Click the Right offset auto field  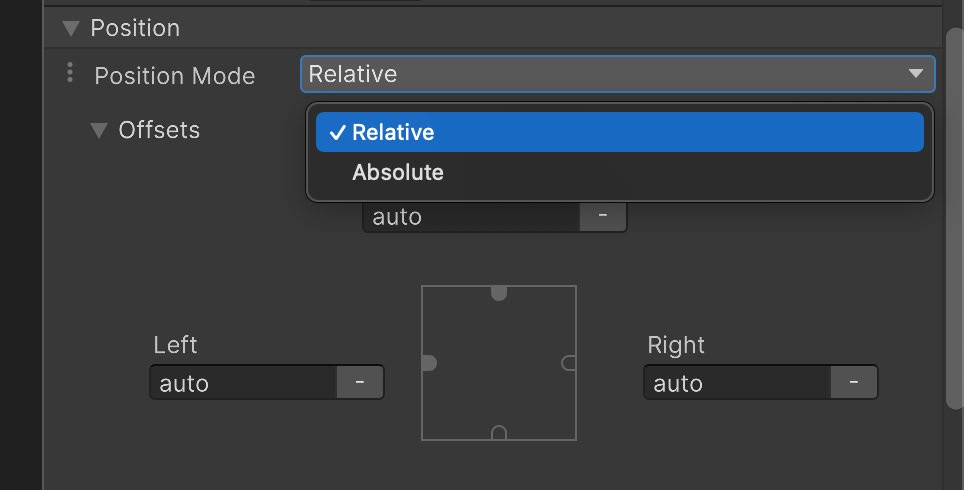point(738,382)
